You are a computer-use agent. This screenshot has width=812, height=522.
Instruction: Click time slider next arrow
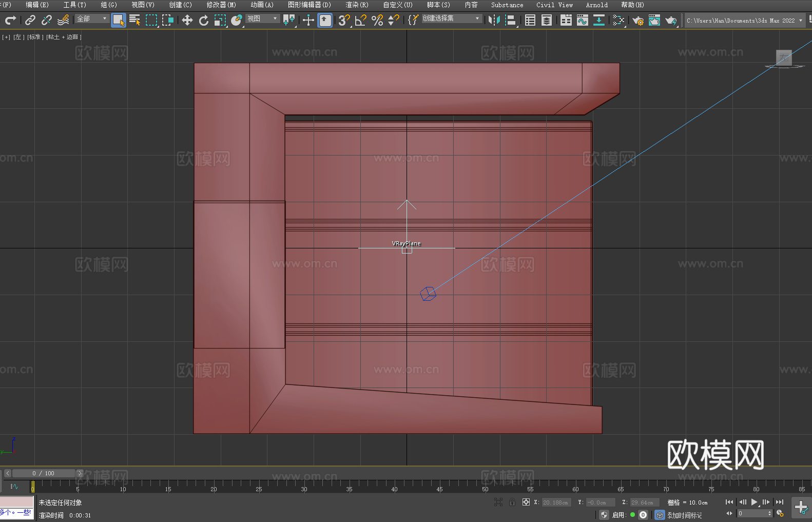tap(80, 473)
